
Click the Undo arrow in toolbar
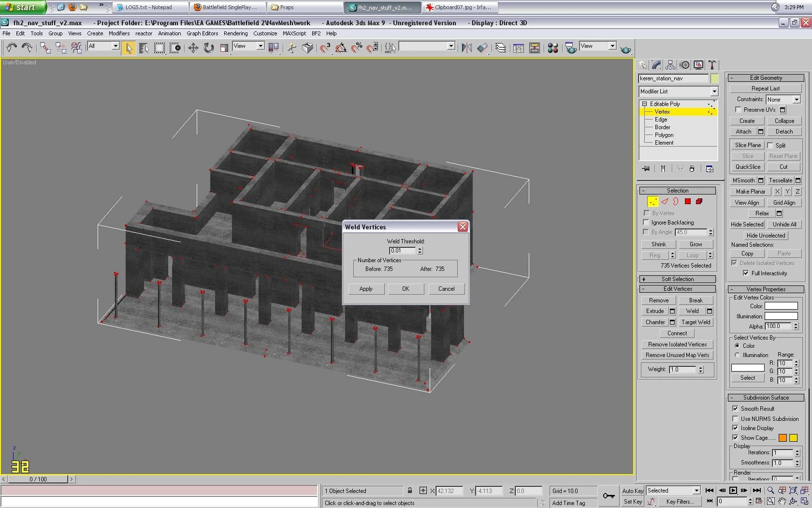12,47
